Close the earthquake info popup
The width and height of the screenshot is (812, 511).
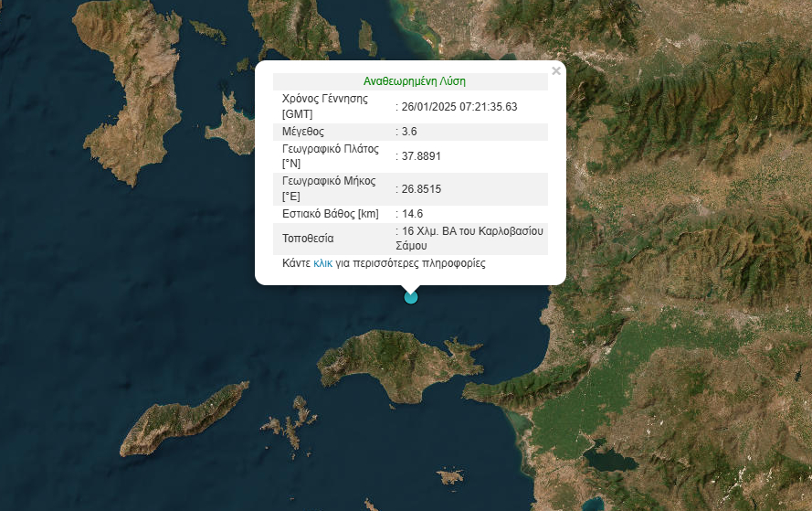(x=555, y=71)
